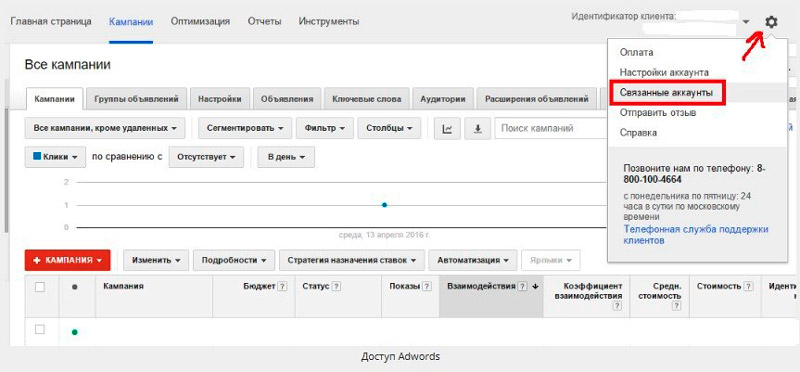Open help for Коэффициент взаимодействия column
This screenshot has height=372, width=800.
click(617, 306)
